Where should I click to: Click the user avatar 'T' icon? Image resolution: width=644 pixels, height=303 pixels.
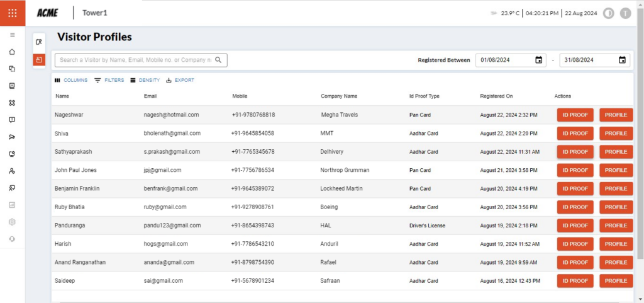coord(625,13)
